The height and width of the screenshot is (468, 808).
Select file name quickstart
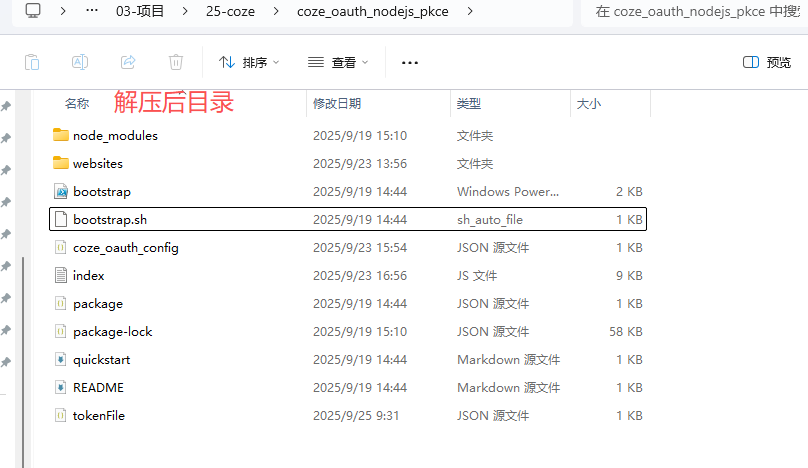click(x=102, y=360)
